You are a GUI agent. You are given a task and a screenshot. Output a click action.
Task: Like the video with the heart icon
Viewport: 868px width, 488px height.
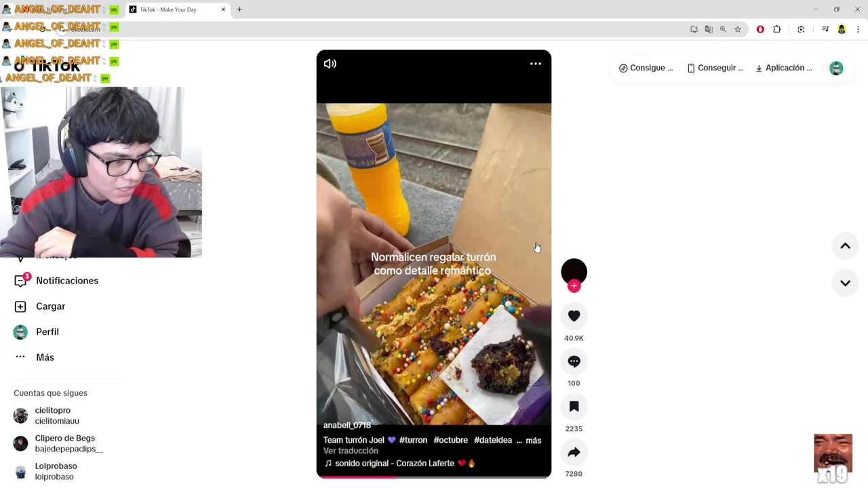574,316
